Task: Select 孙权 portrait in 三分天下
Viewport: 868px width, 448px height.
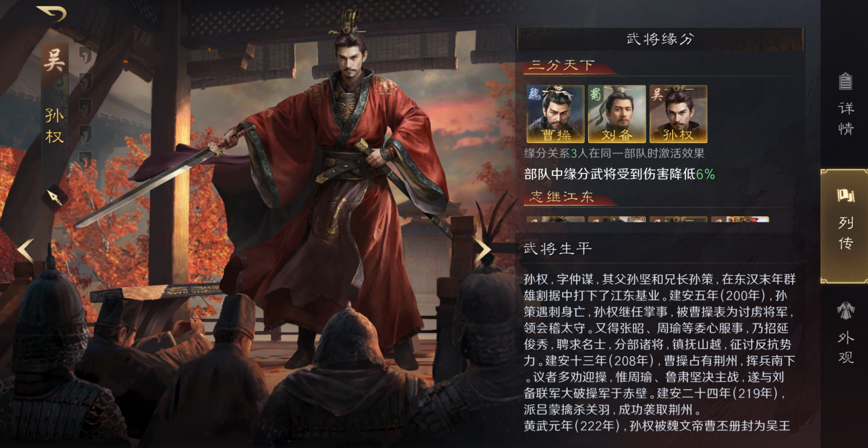Action: point(679,114)
